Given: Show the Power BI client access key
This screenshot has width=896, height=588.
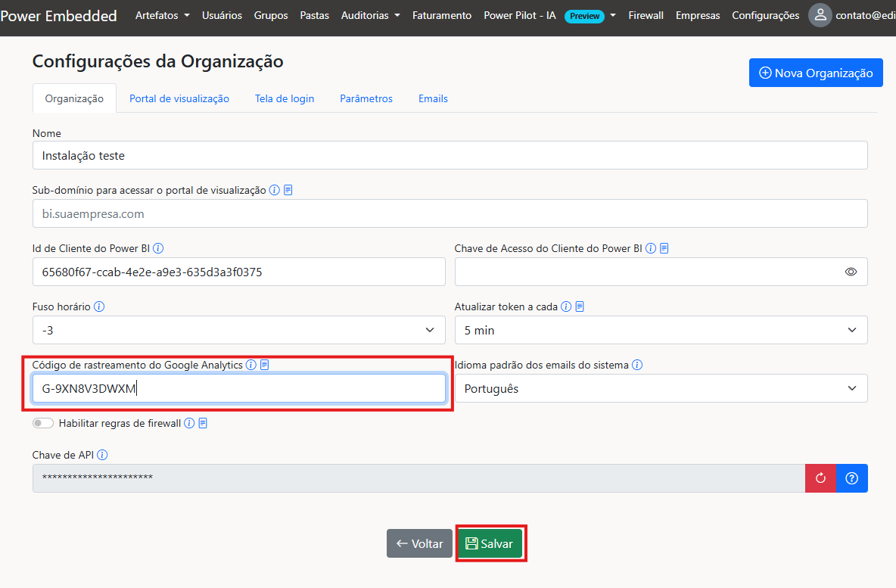Looking at the screenshot, I should click(851, 272).
